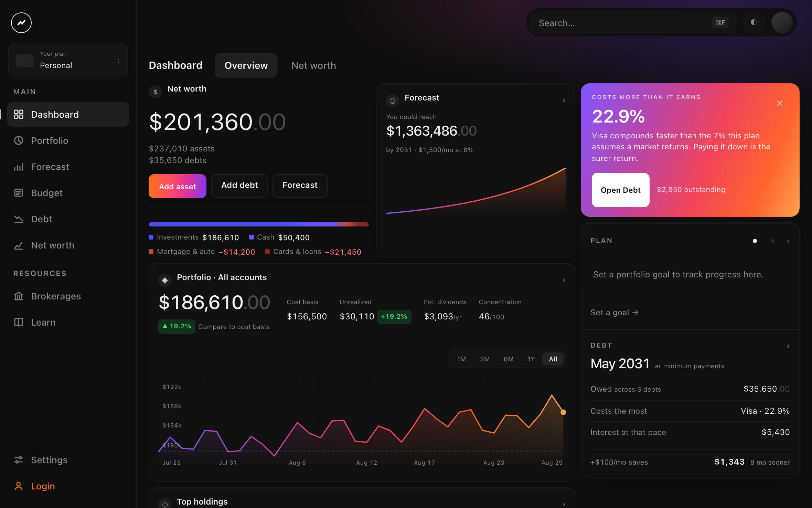Go to next Plan slide chevron
The width and height of the screenshot is (812, 508).
click(x=788, y=241)
